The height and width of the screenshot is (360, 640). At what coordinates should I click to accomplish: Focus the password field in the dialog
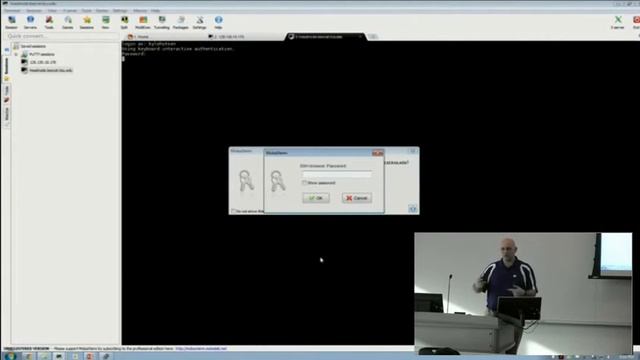coord(337,174)
